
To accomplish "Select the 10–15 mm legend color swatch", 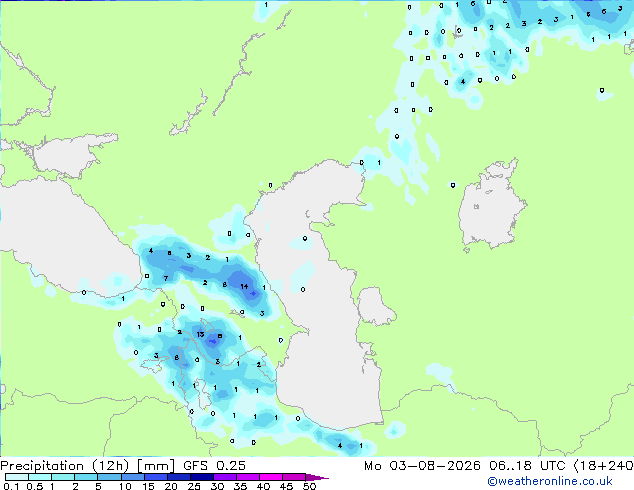I will 133,477.
